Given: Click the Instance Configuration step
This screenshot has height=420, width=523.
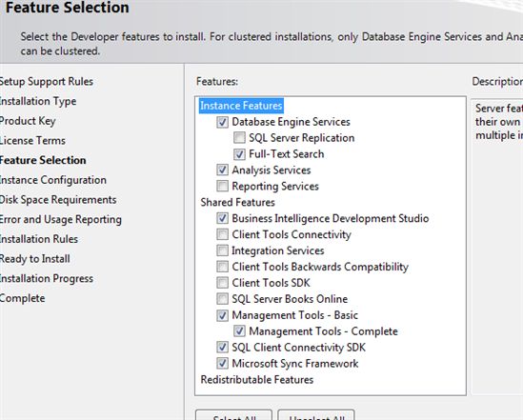Looking at the screenshot, I should click(52, 180).
